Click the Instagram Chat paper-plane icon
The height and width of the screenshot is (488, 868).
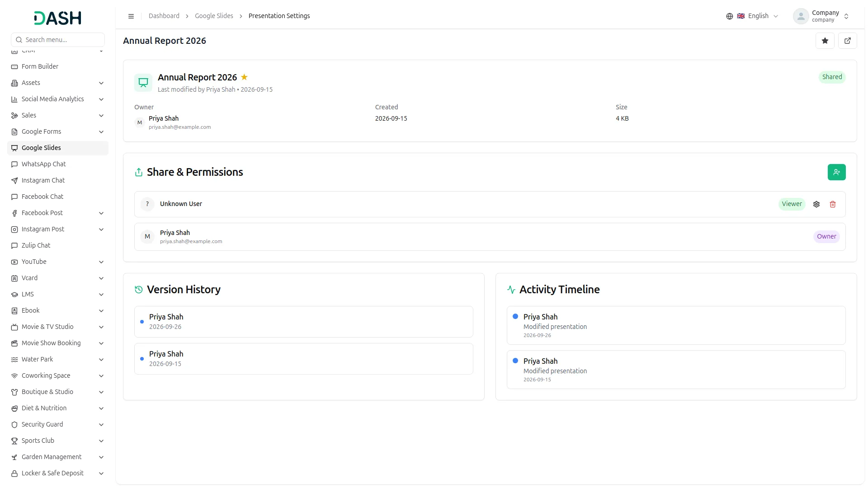(14, 181)
